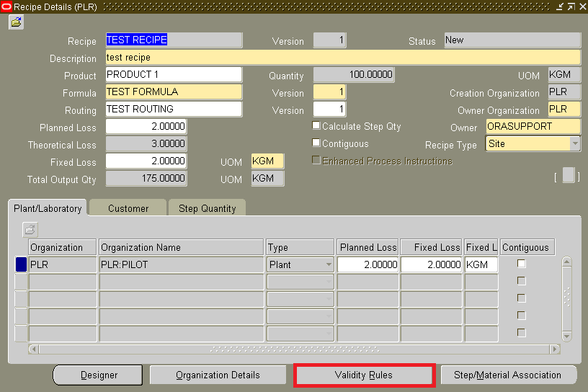Click the Total Output Qty value 175.00000
588x392 pixels.
146,178
